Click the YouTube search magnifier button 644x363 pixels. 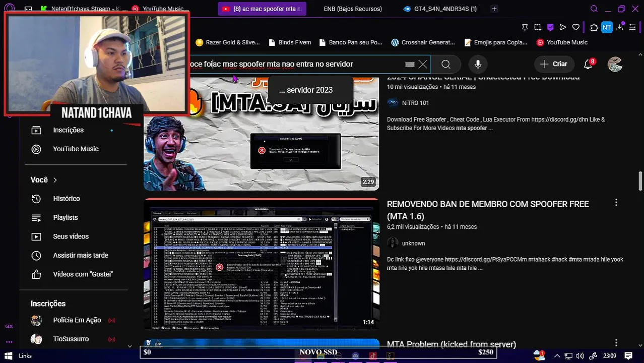[446, 64]
